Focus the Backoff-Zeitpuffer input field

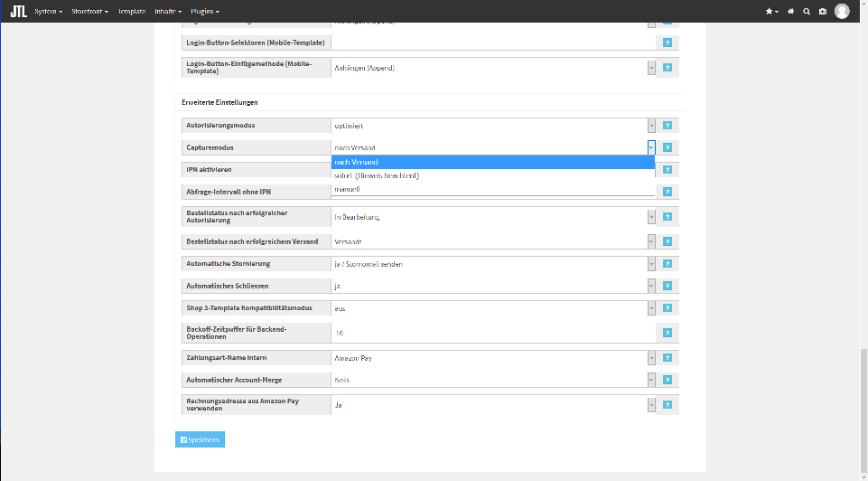point(492,333)
